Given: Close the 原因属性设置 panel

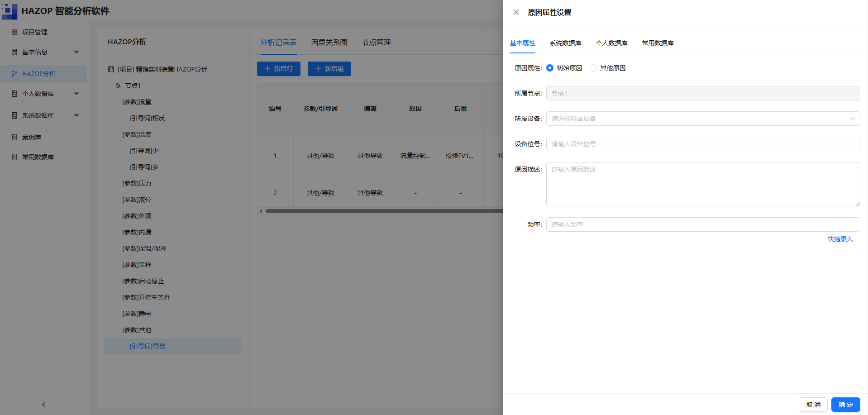Looking at the screenshot, I should (x=516, y=12).
